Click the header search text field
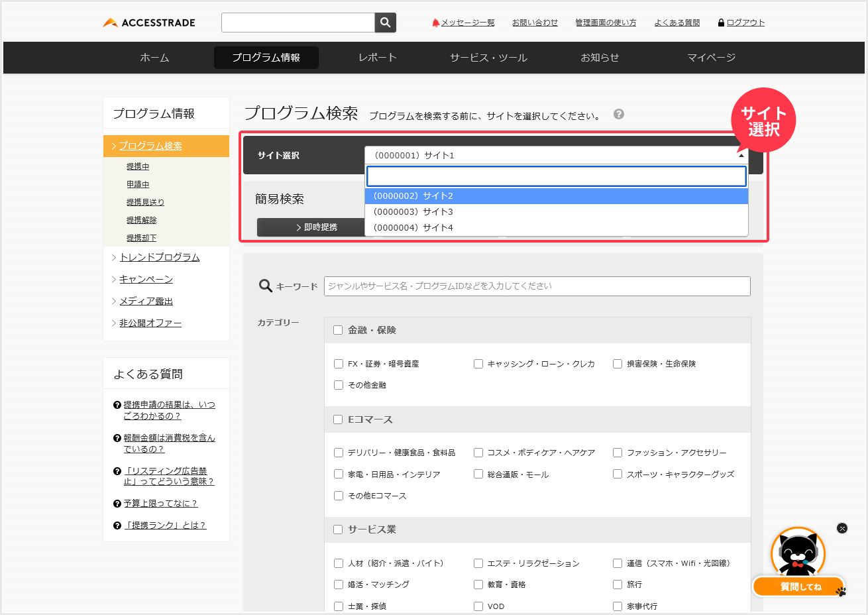The height and width of the screenshot is (615, 868). click(298, 23)
